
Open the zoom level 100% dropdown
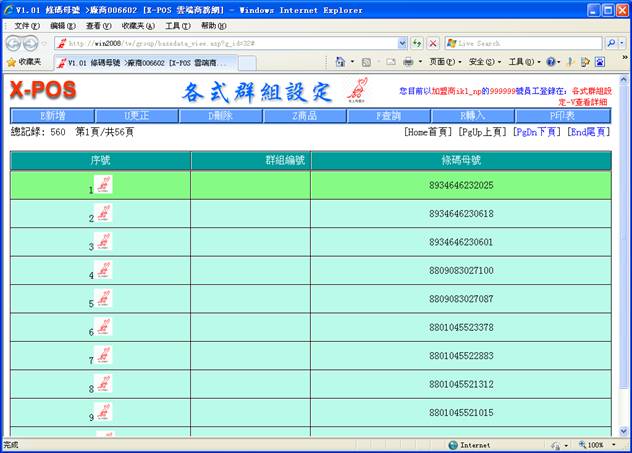pyautogui.click(x=602, y=445)
